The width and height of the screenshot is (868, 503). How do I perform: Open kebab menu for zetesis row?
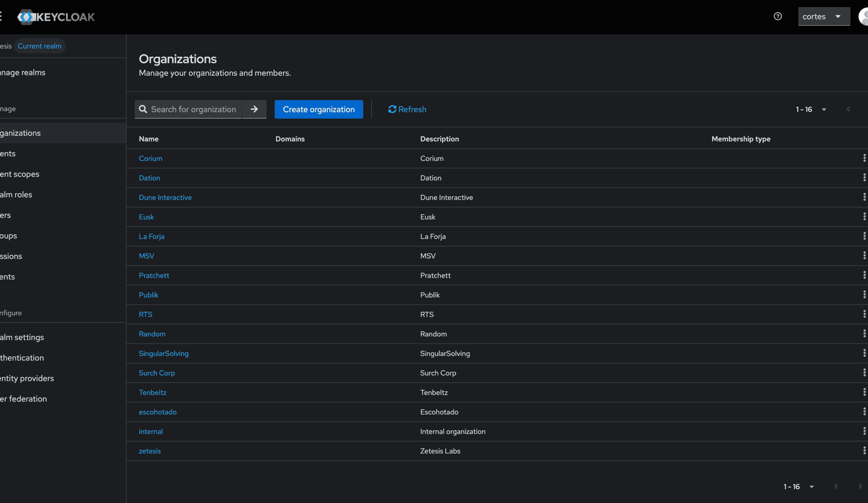(864, 451)
